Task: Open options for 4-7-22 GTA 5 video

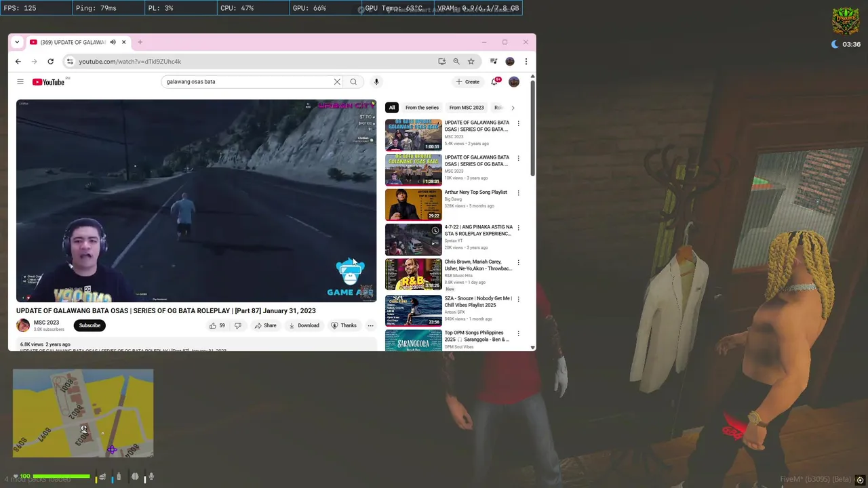Action: coord(519,227)
